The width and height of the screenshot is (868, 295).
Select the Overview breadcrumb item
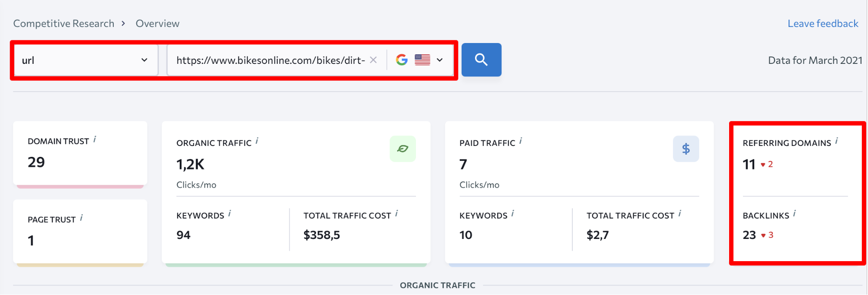pyautogui.click(x=157, y=23)
